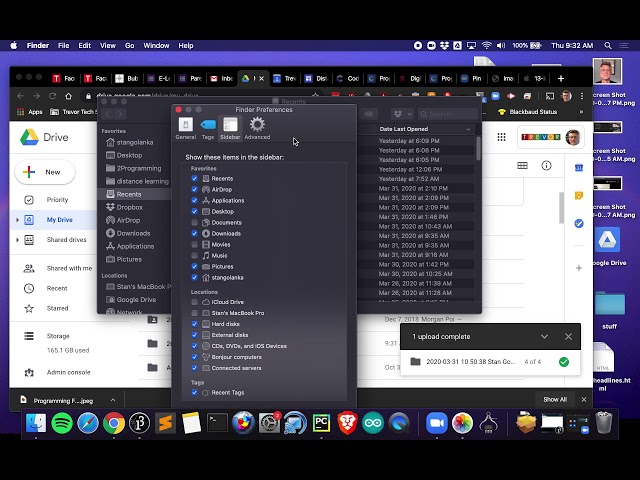Click the Drive page scrollbar
Viewport: 640px width, 480px height.
[562, 208]
